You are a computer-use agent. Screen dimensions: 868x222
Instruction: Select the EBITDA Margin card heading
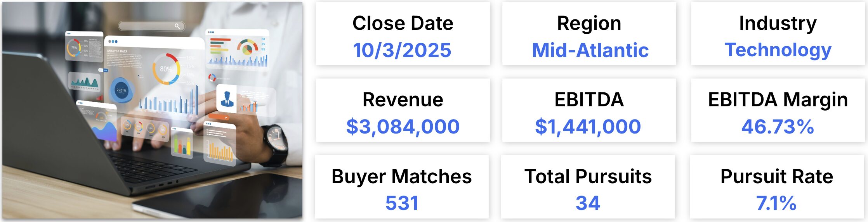[x=778, y=99]
